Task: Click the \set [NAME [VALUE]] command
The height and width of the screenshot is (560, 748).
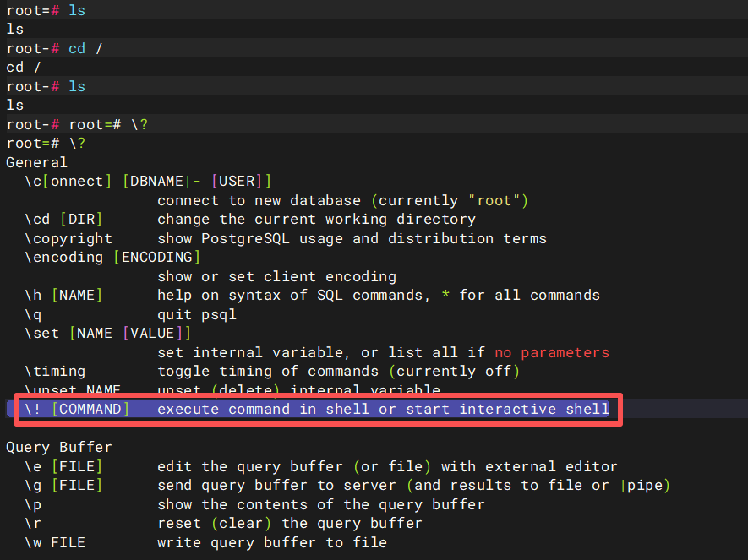Action: (108, 334)
